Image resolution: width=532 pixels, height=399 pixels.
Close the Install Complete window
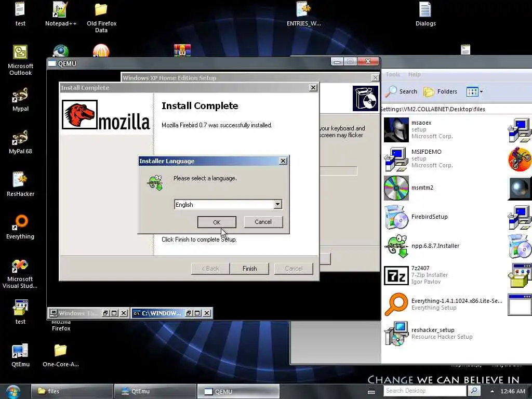click(313, 87)
